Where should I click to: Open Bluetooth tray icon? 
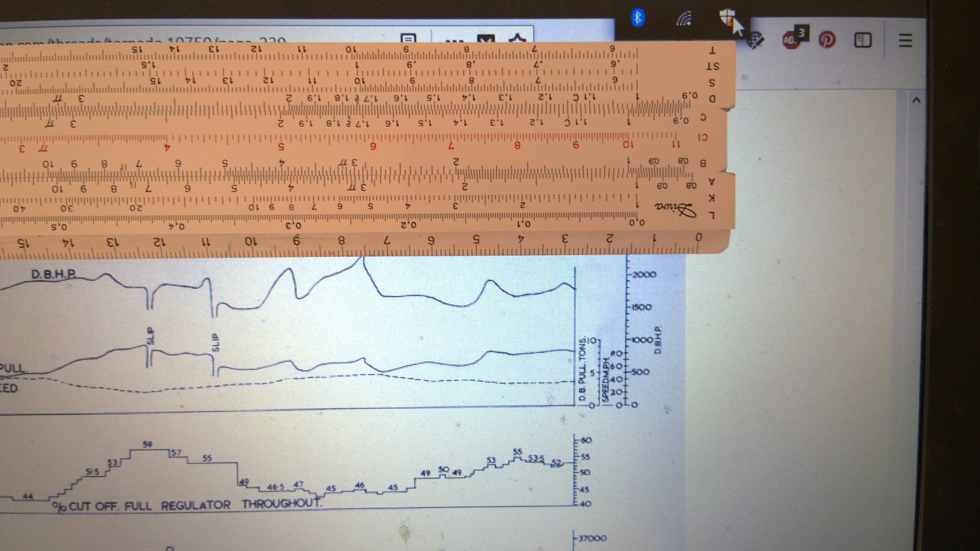click(638, 18)
